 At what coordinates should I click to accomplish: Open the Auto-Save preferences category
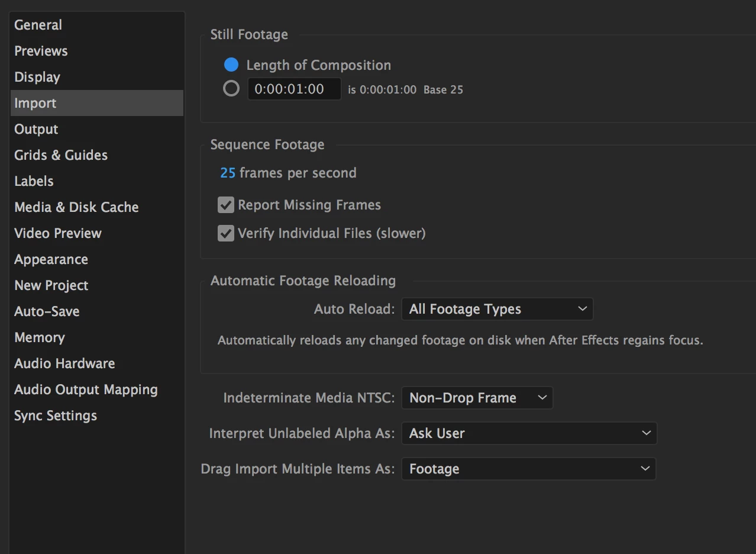(x=47, y=311)
